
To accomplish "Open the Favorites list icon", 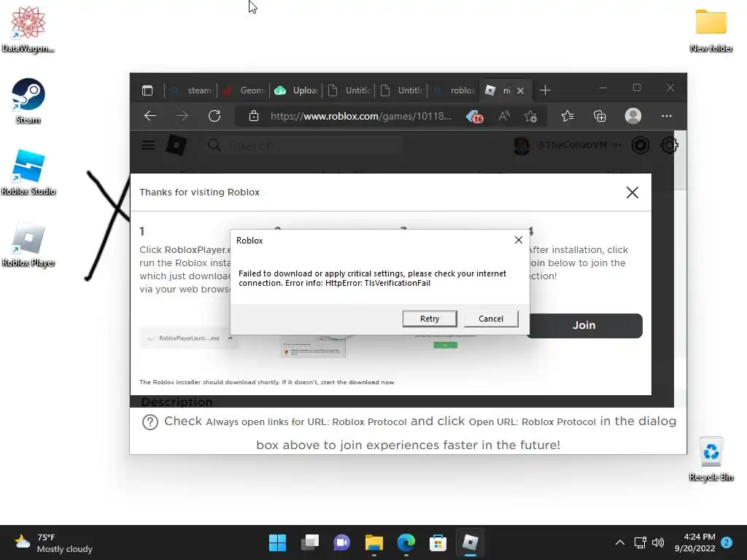I will tap(567, 116).
